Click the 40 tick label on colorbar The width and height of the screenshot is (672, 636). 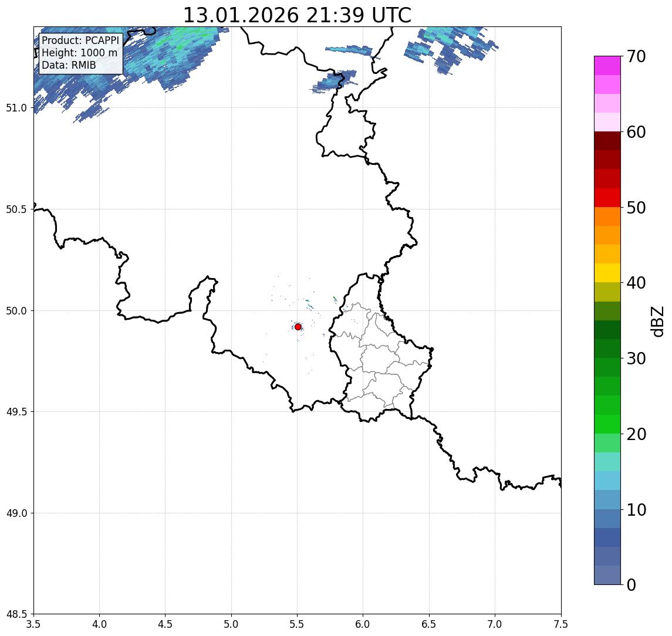point(636,282)
